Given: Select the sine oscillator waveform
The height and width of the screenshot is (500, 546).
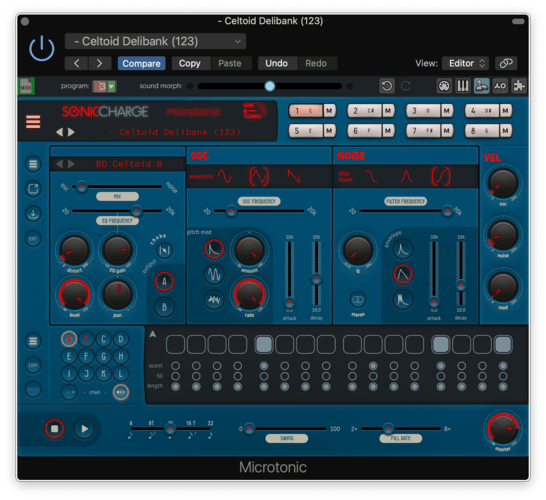Looking at the screenshot, I should pyautogui.click(x=225, y=176).
